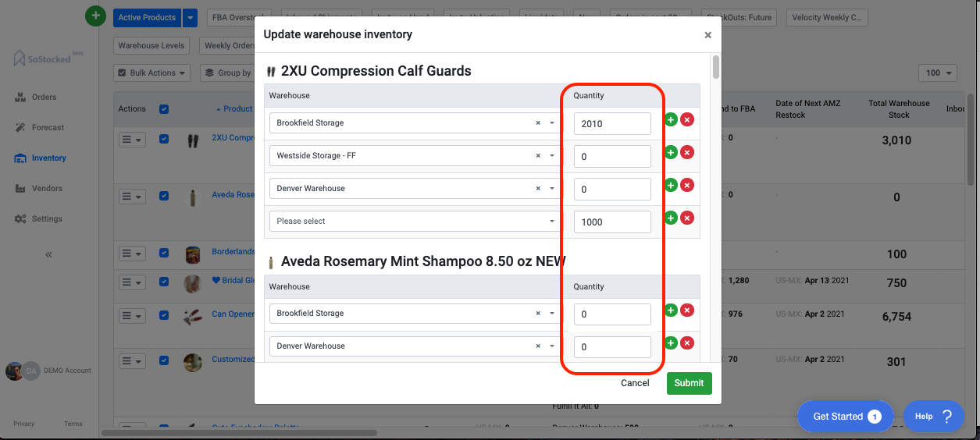The width and height of the screenshot is (980, 440).
Task: Submit the warehouse inventory update
Action: coord(690,383)
